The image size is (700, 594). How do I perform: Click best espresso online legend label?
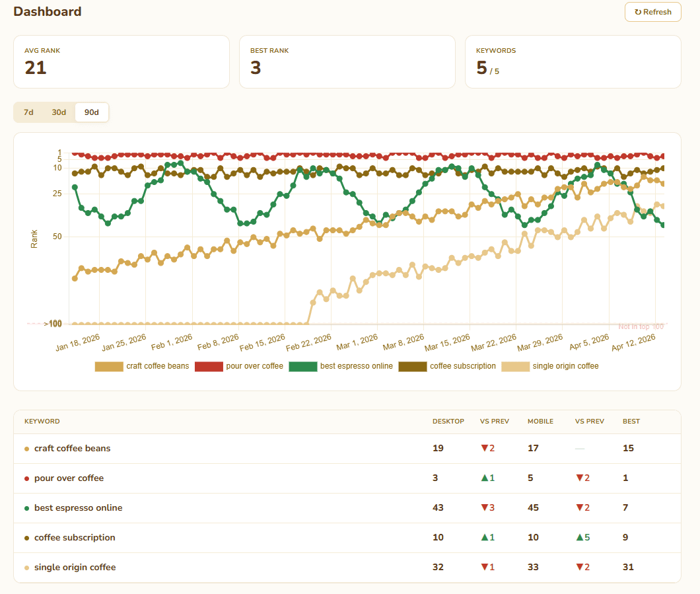(356, 366)
